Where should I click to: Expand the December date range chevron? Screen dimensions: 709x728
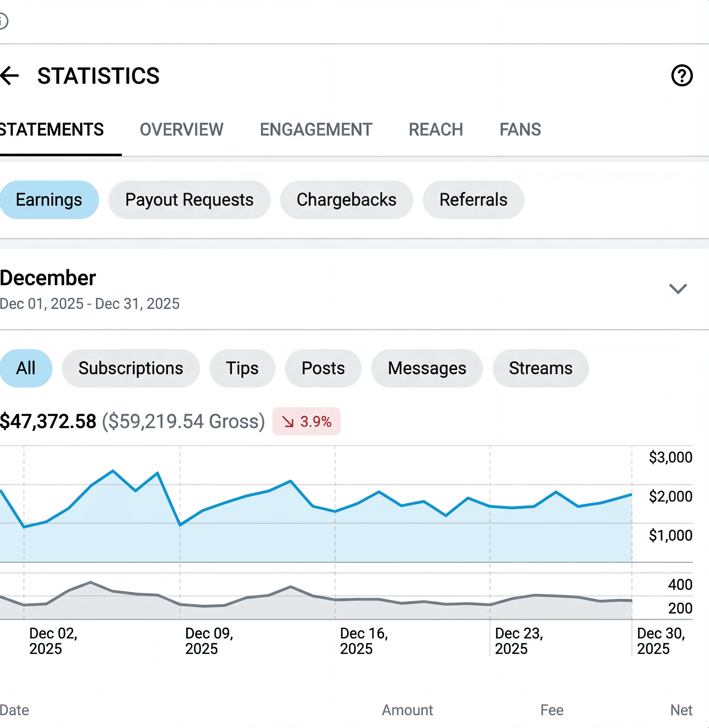point(678,289)
